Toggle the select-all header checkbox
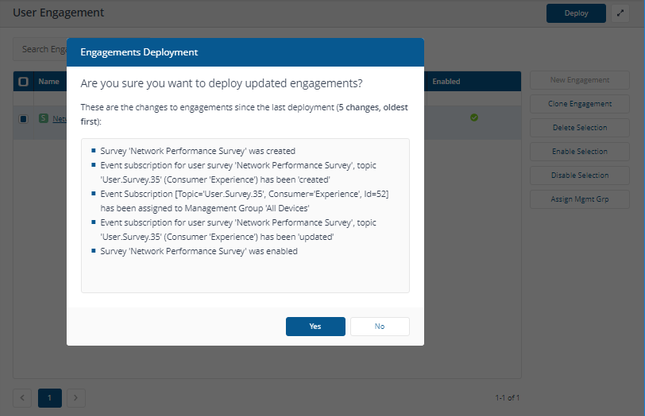 click(23, 81)
